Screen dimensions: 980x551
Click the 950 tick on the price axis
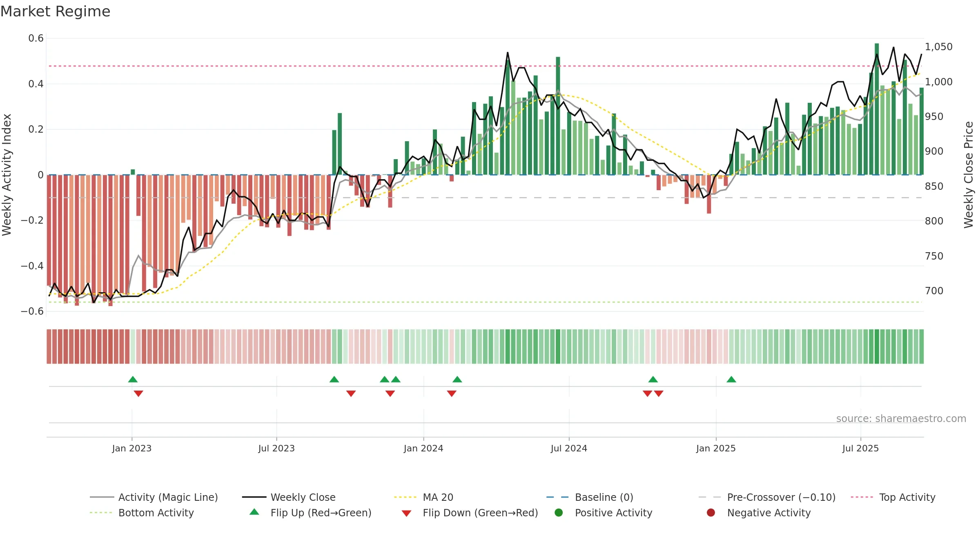click(x=934, y=117)
